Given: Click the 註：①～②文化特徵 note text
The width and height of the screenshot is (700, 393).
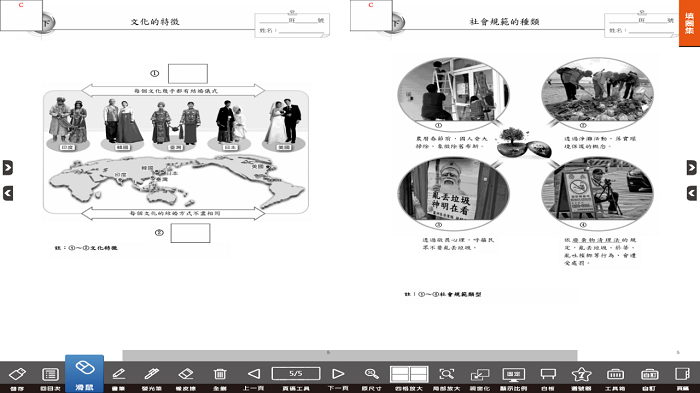Looking at the screenshot, I should pos(86,248).
